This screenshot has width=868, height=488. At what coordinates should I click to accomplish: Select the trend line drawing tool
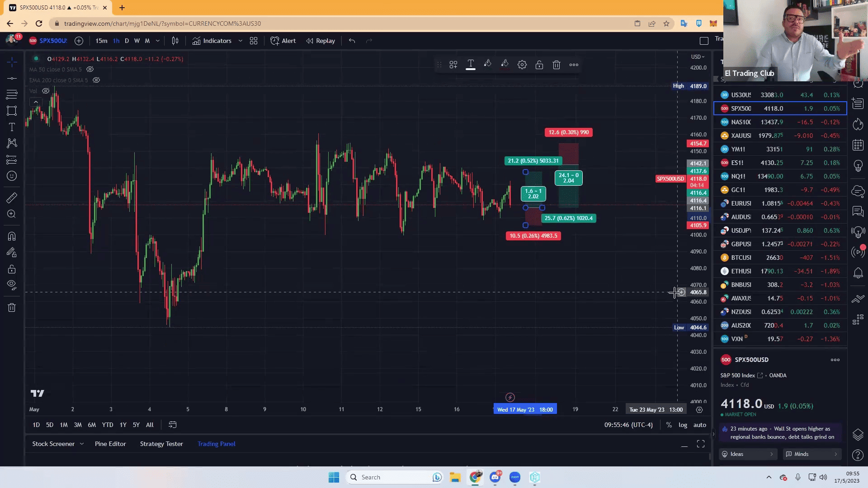pos(12,78)
